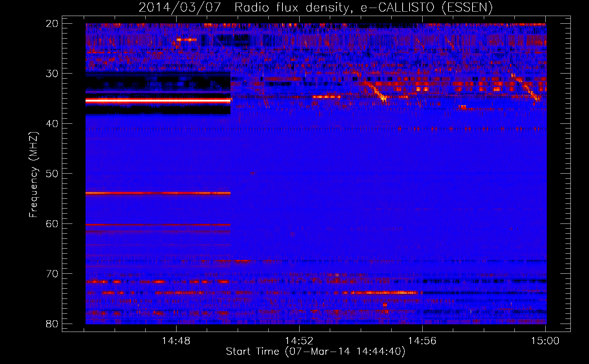Click the 14:52 time tick label
The width and height of the screenshot is (589, 364).
pos(299,341)
